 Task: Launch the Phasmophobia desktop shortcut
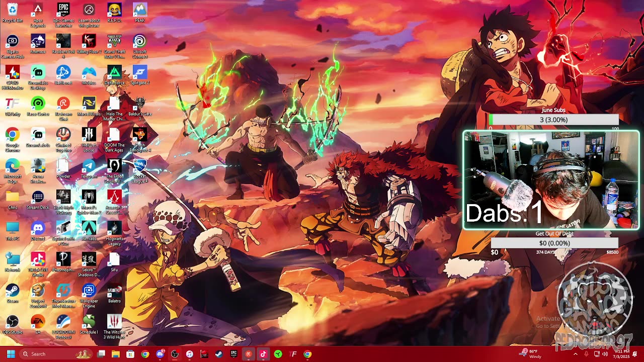tap(63, 262)
